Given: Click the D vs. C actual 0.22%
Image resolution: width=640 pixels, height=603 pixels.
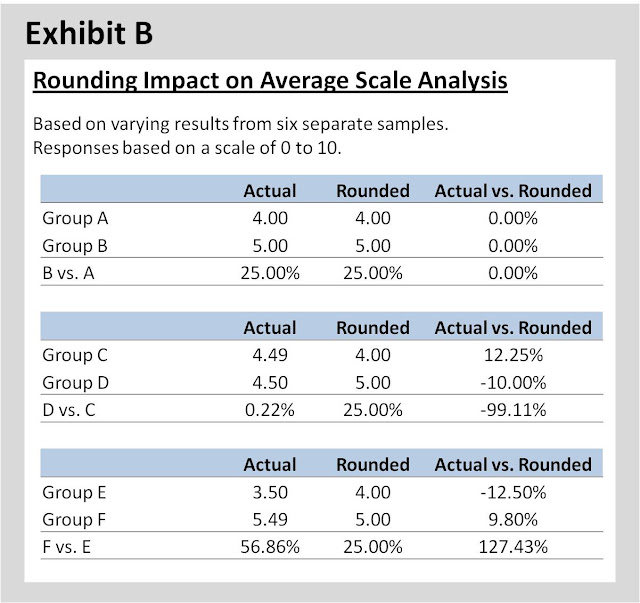Looking at the screenshot, I should (x=270, y=410).
